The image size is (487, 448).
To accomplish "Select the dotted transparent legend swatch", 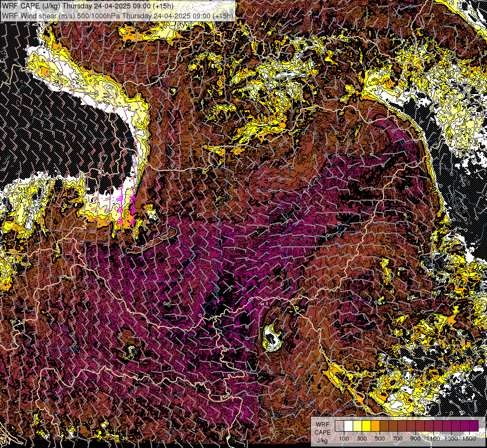I will [x=339, y=426].
